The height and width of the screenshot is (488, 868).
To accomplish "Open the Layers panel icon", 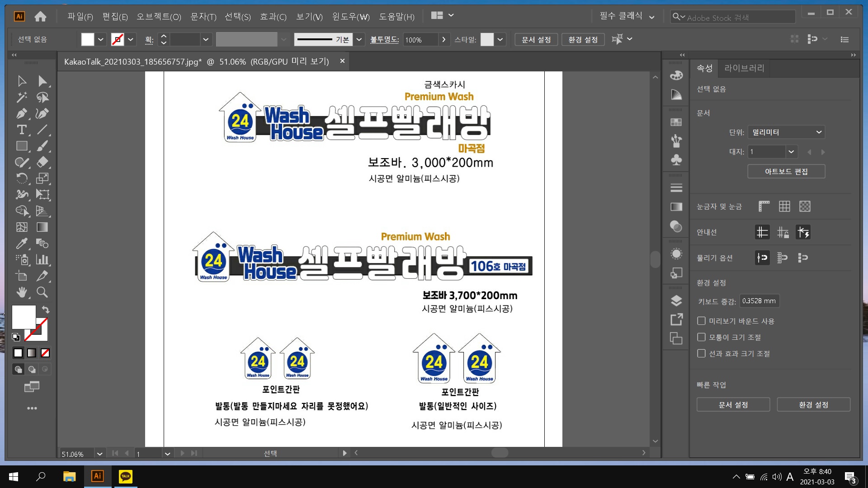I will point(676,300).
